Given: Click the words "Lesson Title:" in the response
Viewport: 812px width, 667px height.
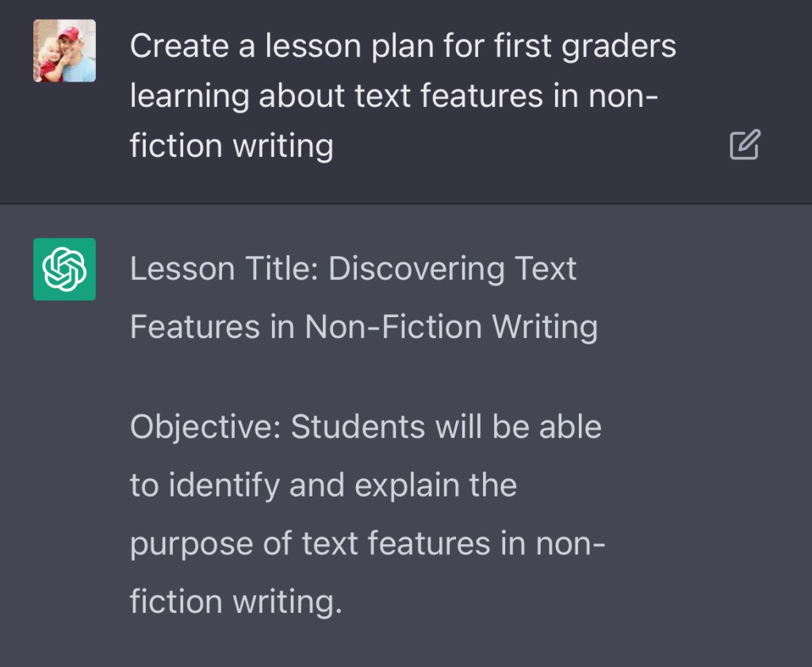Looking at the screenshot, I should [x=224, y=270].
